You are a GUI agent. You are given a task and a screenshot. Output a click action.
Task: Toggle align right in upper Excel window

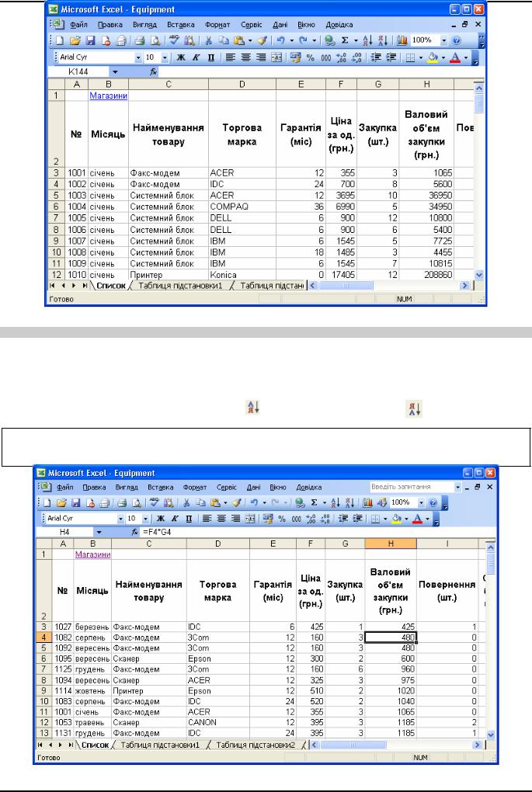(261, 57)
